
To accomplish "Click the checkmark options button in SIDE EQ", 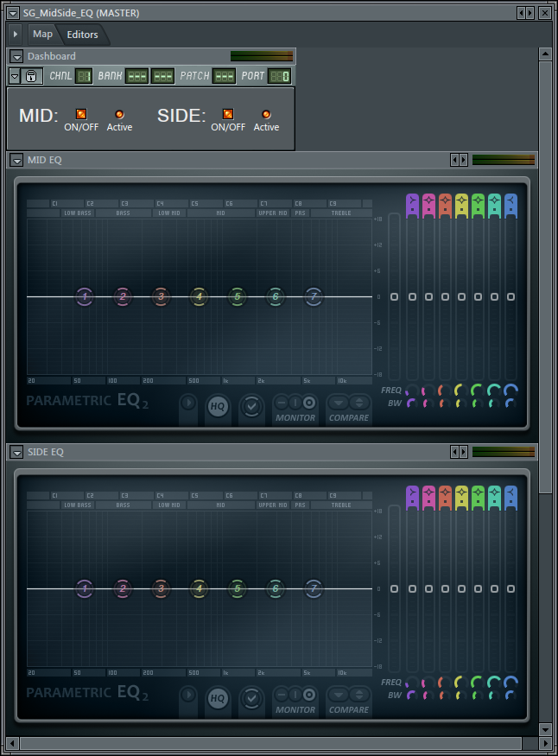I will pyautogui.click(x=251, y=698).
